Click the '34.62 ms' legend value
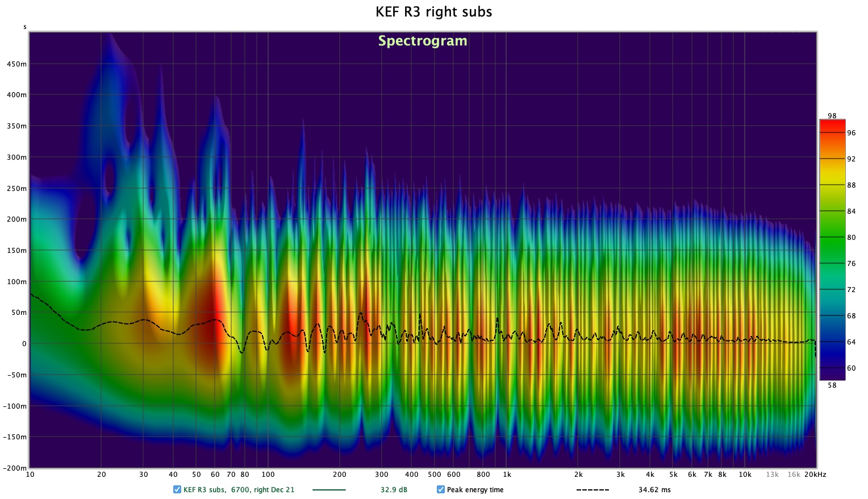The image size is (868, 499). tap(654, 490)
